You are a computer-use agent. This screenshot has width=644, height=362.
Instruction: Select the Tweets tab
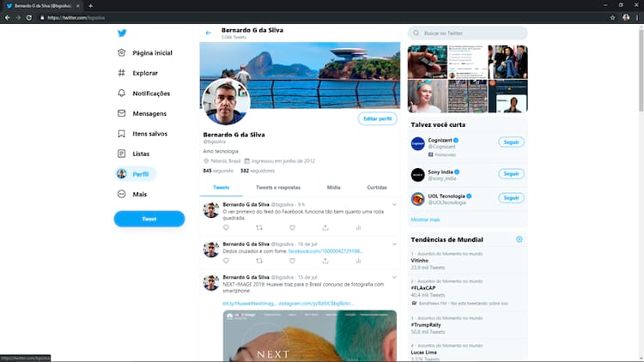click(x=221, y=188)
